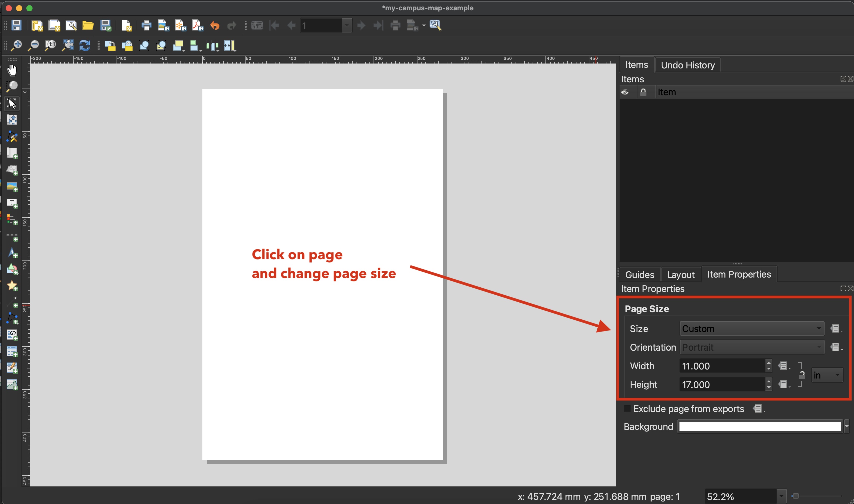
Task: Click the Lock Selected Items icon
Action: coord(110,45)
